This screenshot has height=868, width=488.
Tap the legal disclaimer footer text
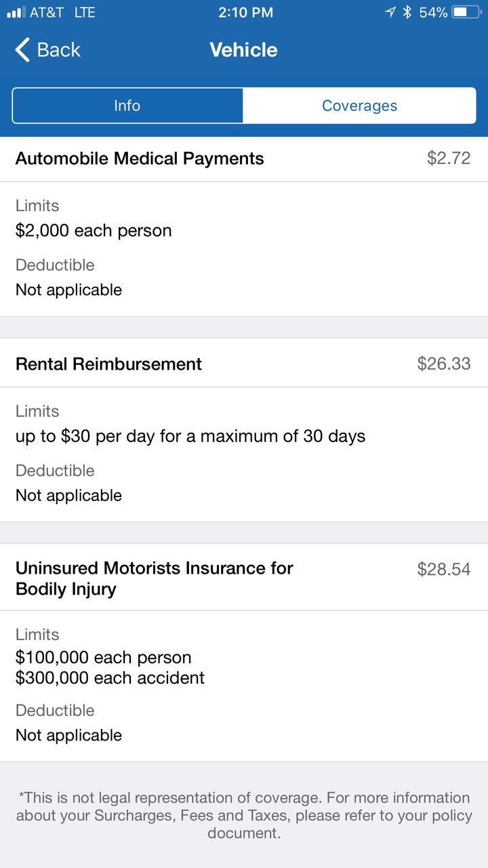tap(244, 815)
